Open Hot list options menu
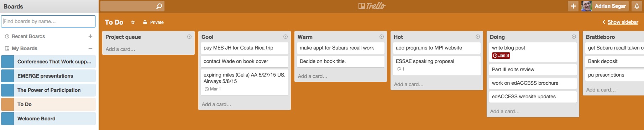This screenshot has width=644, height=130. [478, 37]
